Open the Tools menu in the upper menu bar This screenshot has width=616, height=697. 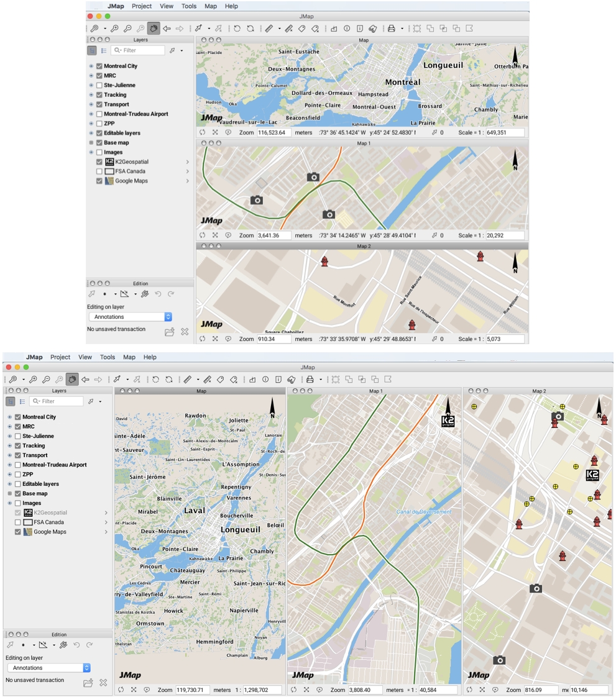pos(189,6)
